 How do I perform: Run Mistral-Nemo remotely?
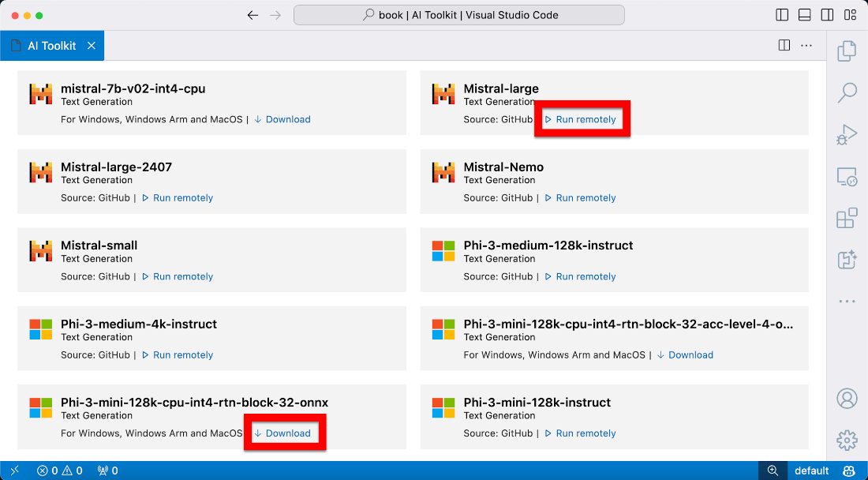[580, 197]
